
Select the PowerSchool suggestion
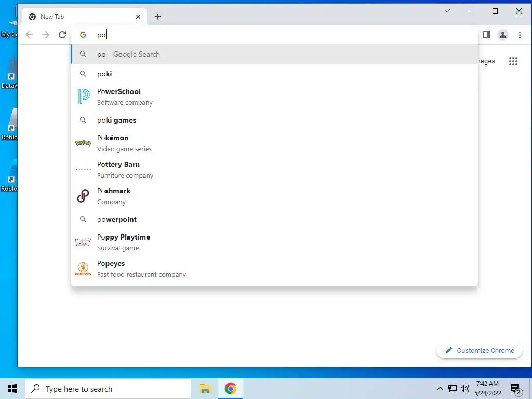click(x=274, y=97)
